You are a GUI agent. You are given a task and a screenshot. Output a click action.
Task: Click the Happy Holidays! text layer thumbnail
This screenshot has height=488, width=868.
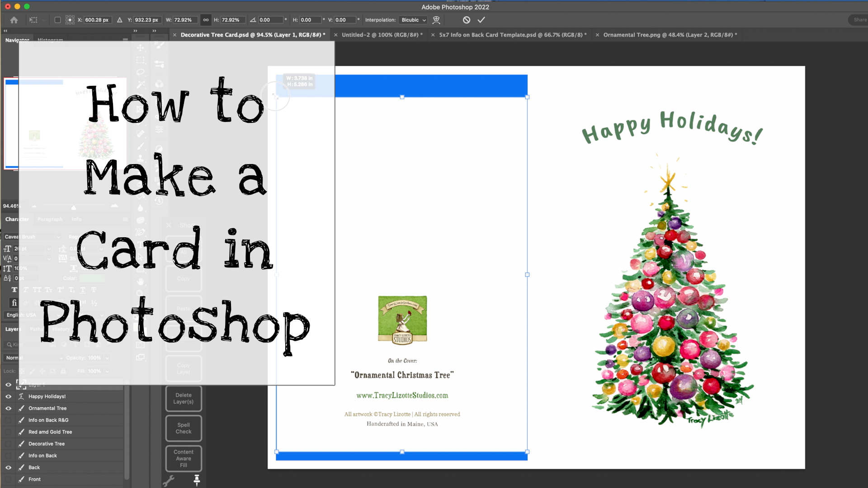point(21,396)
